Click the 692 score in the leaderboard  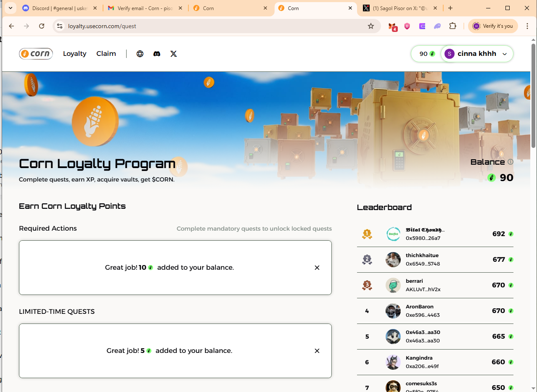coord(499,234)
